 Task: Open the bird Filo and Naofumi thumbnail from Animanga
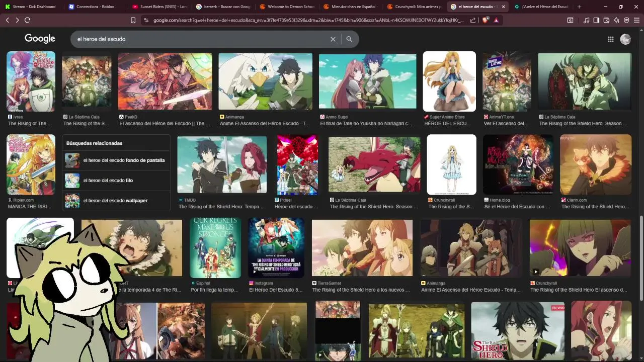[x=265, y=81]
